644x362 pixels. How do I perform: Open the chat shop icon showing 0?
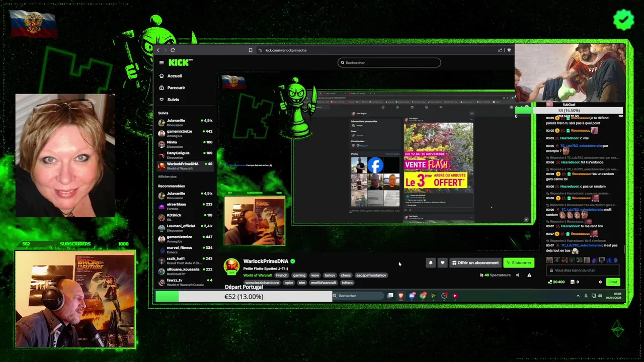574,282
